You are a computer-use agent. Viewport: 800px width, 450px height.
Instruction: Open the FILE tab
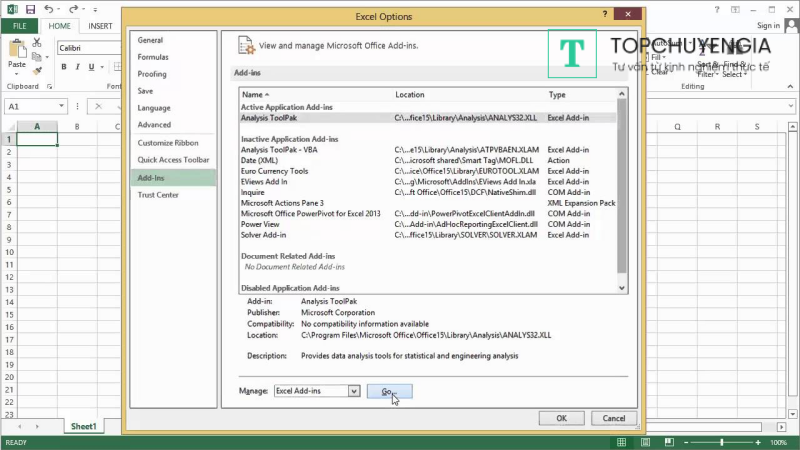(17, 26)
